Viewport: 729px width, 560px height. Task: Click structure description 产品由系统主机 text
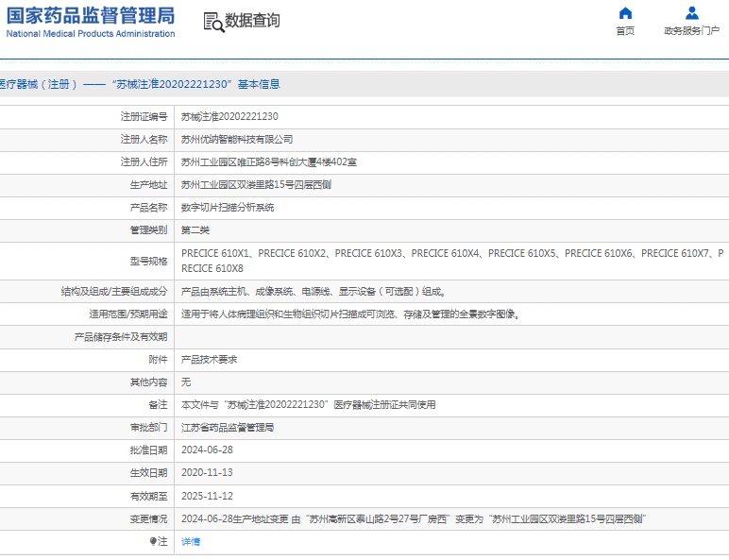tap(314, 292)
